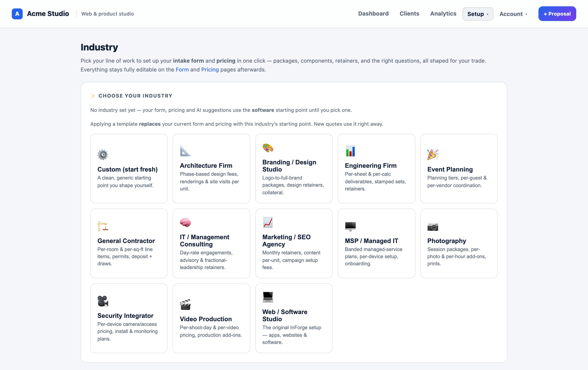Select the General Contractor title
This screenshot has width=588, height=370.
(x=126, y=241)
